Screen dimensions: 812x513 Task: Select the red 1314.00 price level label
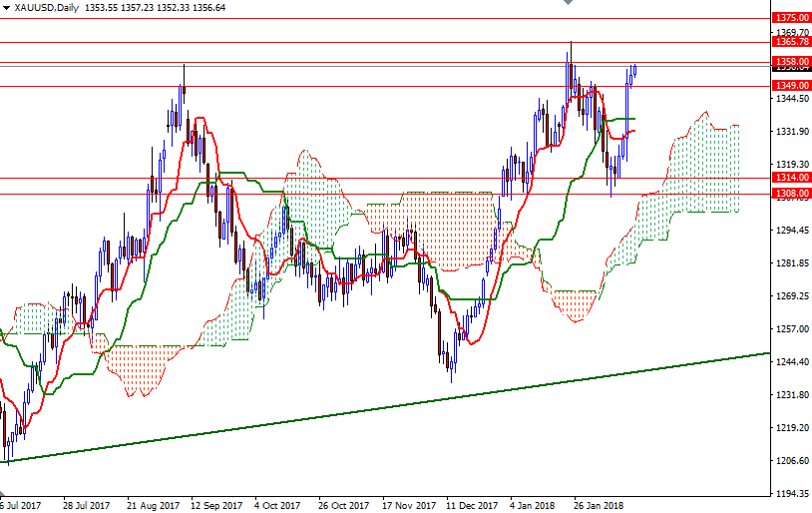791,178
